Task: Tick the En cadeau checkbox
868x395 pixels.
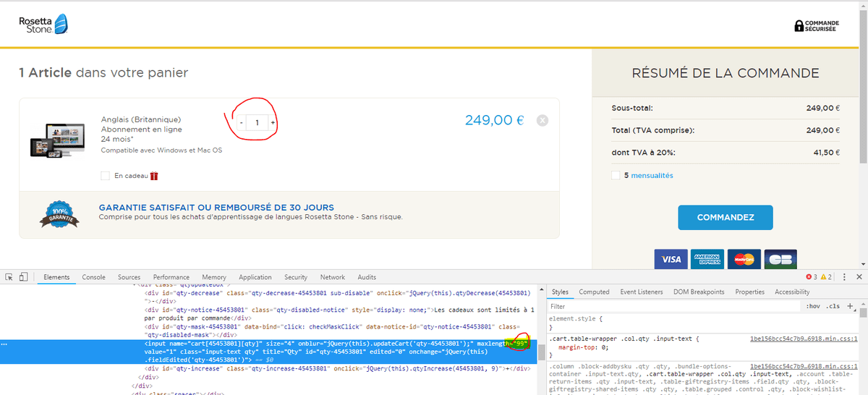Action: coord(106,176)
